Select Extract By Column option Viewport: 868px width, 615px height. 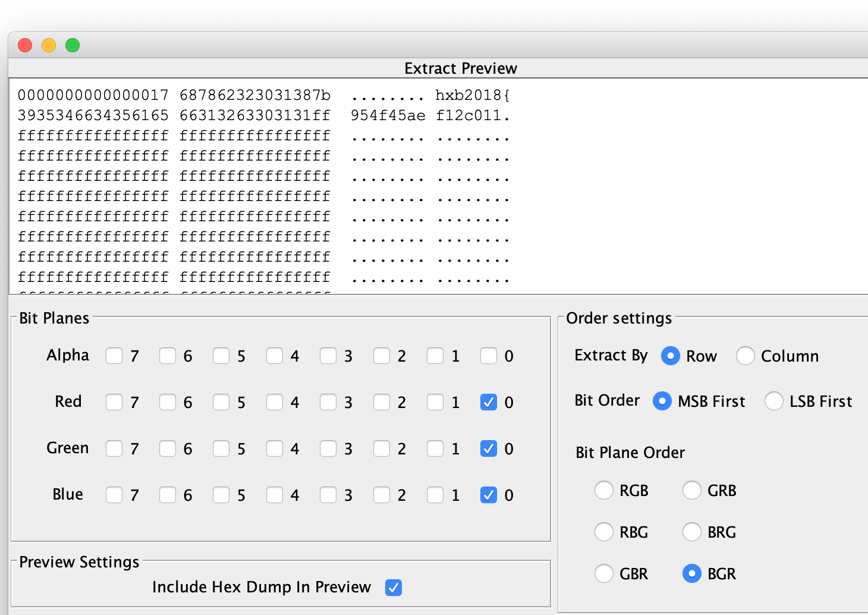point(746,356)
